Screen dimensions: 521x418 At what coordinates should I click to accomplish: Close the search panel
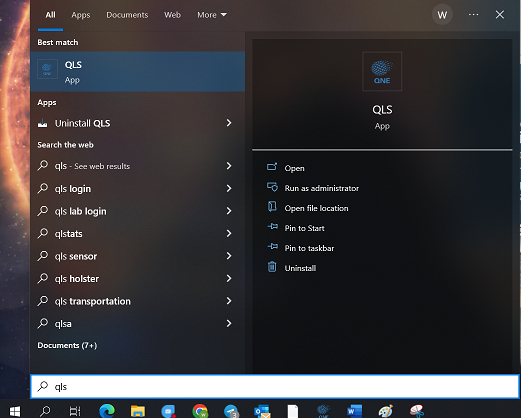click(x=499, y=15)
